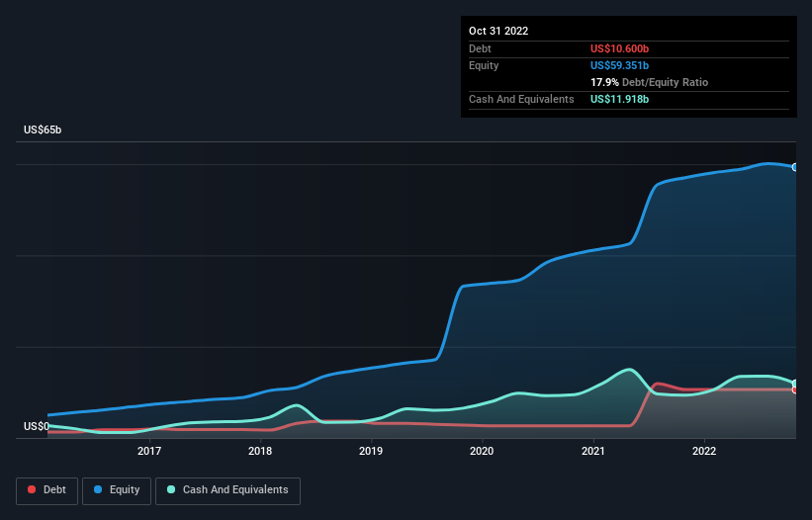812x520 pixels.
Task: Click the Oct 31 2022 tooltip date
Action: 498,31
